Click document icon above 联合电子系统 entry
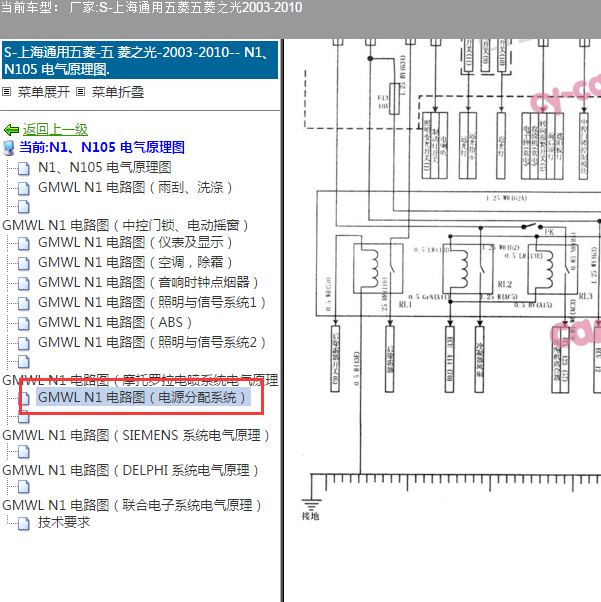The image size is (601, 602). coord(24,487)
